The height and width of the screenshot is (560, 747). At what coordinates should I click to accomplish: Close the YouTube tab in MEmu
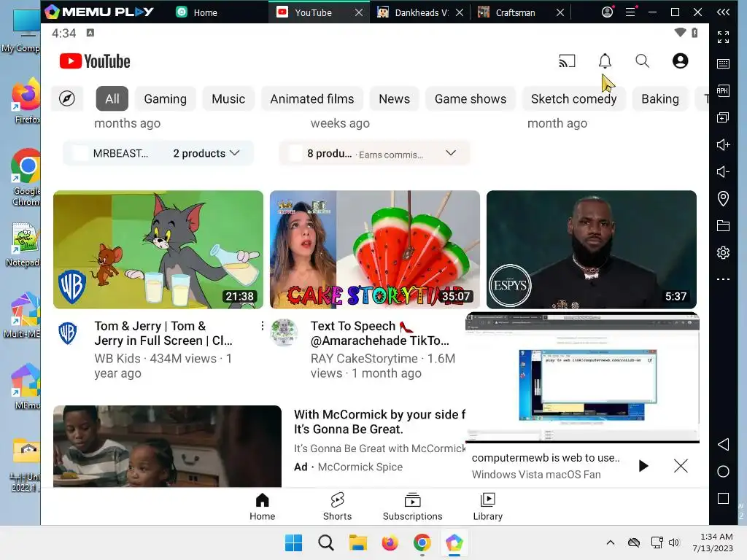[x=359, y=12]
